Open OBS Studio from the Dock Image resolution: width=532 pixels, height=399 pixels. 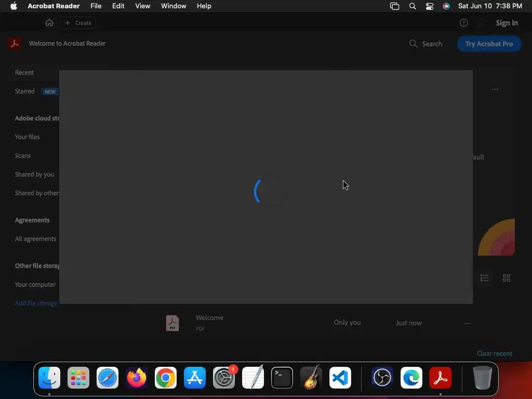coord(382,378)
